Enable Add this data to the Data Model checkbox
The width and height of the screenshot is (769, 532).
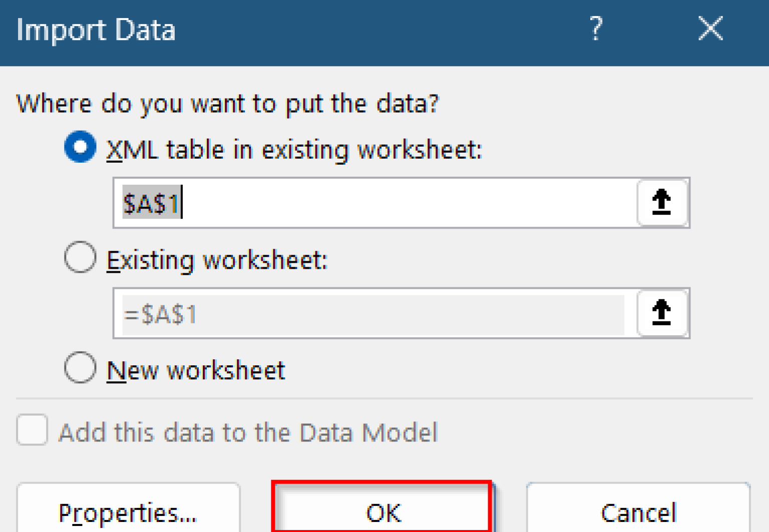(x=32, y=430)
